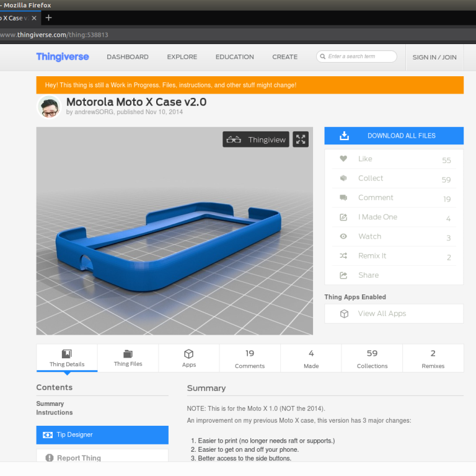The width and height of the screenshot is (476, 476).
Task: Open the 59 Collections tab
Action: (x=372, y=358)
